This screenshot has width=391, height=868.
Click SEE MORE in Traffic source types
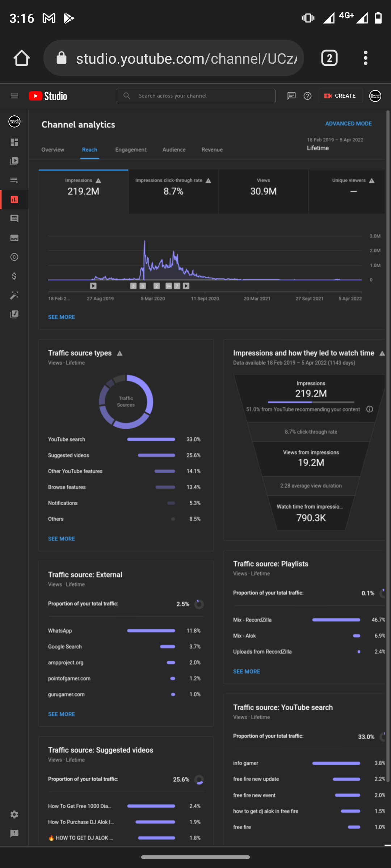[x=62, y=539]
